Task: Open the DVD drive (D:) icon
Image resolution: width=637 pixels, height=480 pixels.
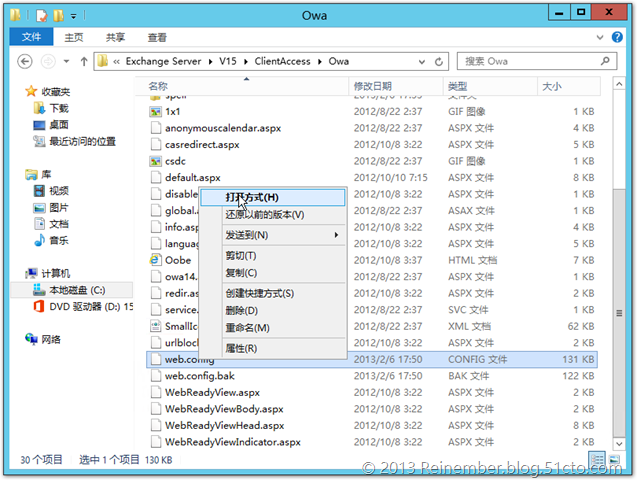Action: (38, 307)
